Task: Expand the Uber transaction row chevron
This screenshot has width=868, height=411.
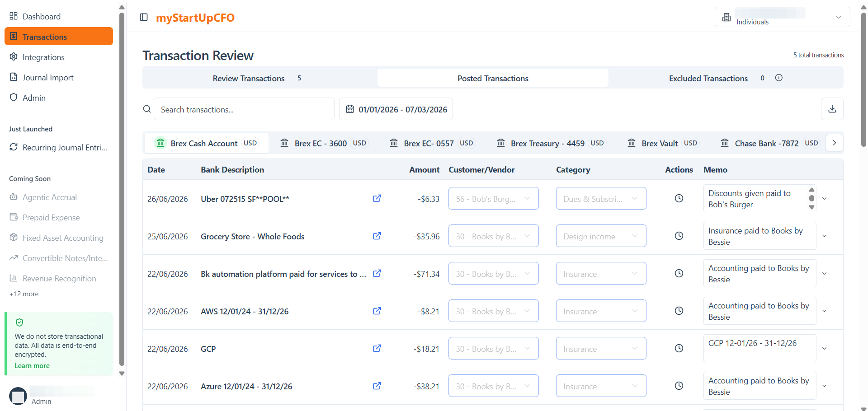Action: [x=824, y=198]
